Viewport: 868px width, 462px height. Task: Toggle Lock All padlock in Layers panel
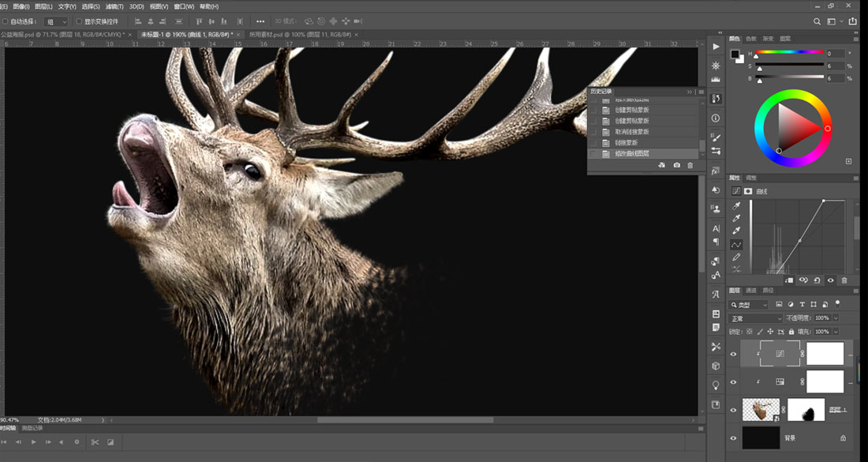(x=791, y=331)
